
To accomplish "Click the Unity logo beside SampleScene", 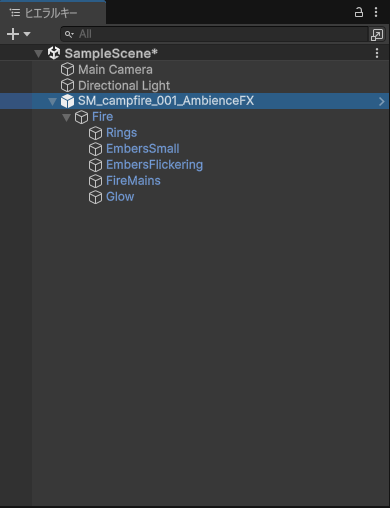I will pyautogui.click(x=54, y=53).
